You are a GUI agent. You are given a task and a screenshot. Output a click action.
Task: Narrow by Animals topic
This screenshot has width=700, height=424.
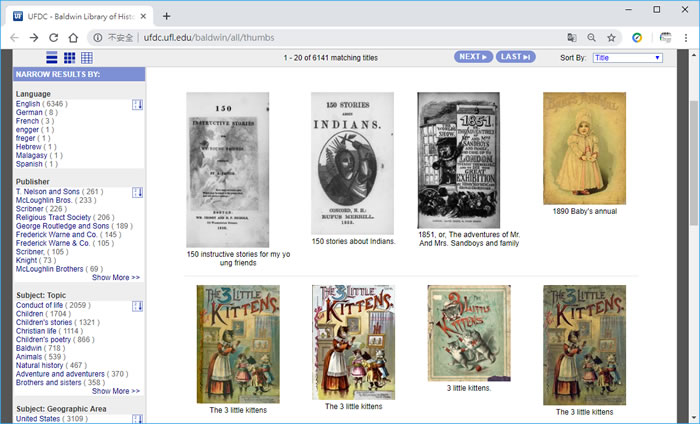(x=29, y=356)
